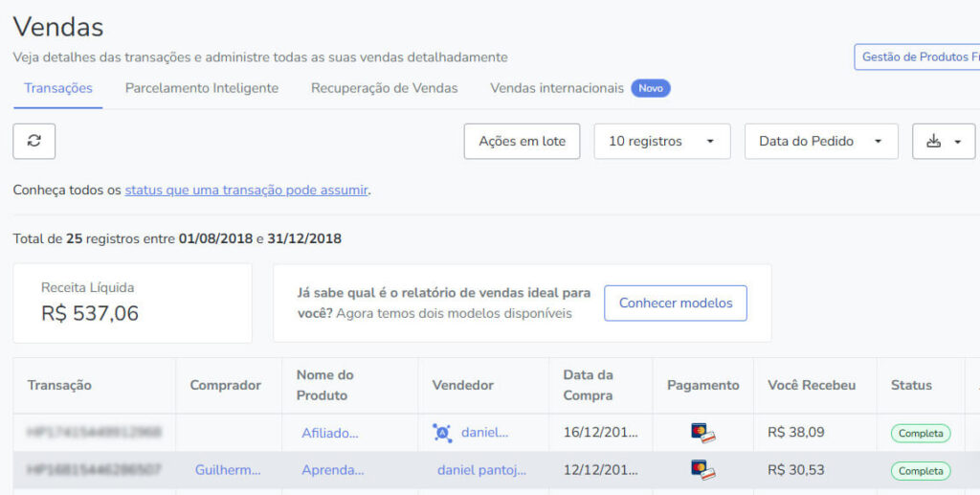Open the Parcelamento Inteligente tab
The image size is (980, 495).
202,88
